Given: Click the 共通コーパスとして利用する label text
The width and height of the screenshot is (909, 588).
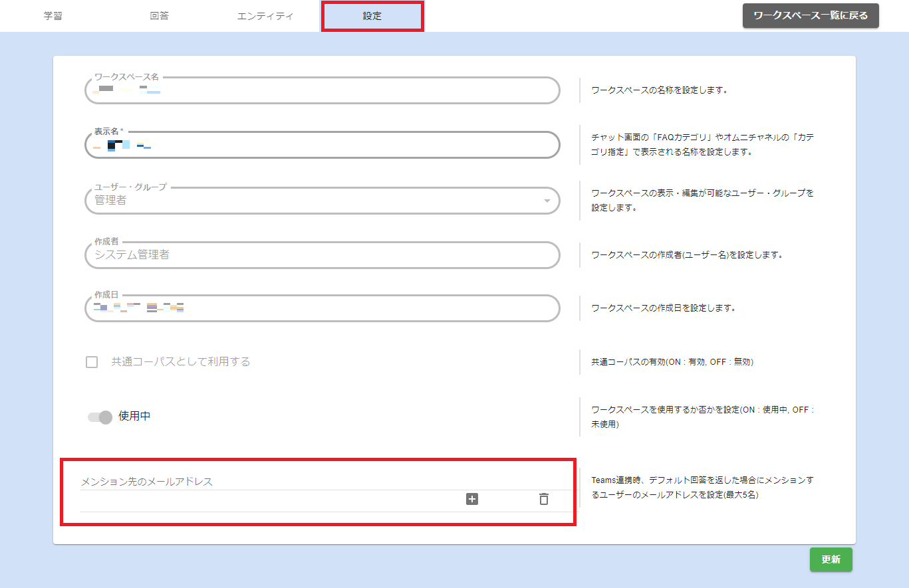Looking at the screenshot, I should pyautogui.click(x=180, y=362).
